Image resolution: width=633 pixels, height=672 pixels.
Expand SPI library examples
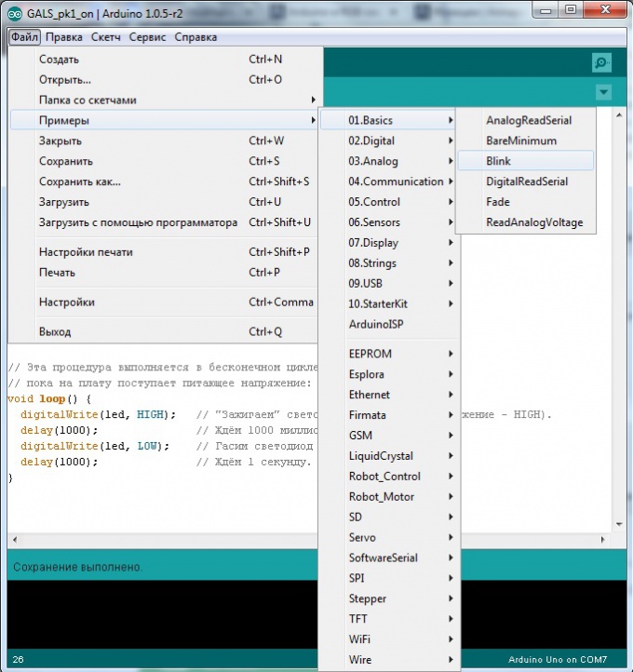389,578
